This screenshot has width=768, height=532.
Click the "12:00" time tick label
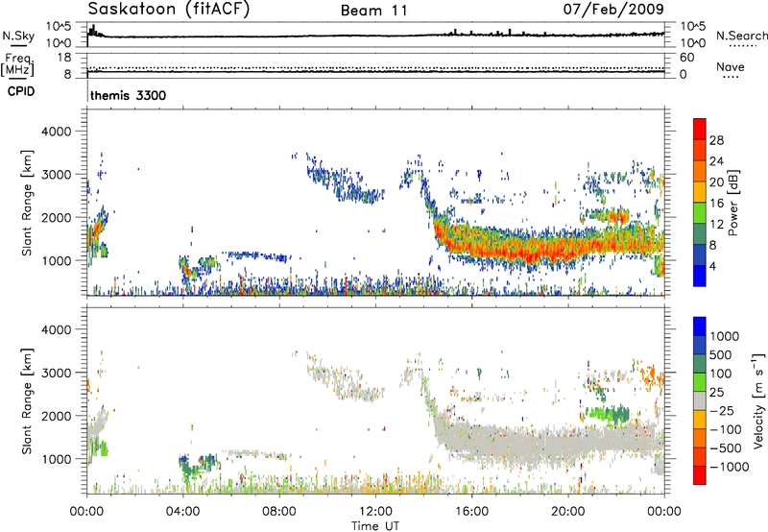[x=375, y=512]
